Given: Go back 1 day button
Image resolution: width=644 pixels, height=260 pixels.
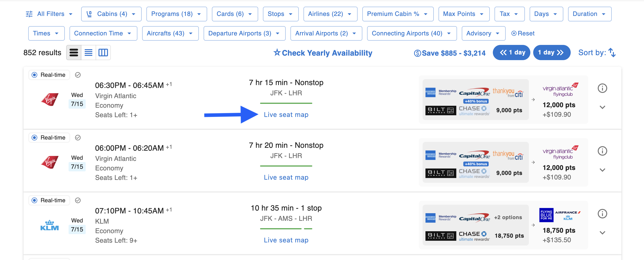Looking at the screenshot, I should [x=511, y=53].
